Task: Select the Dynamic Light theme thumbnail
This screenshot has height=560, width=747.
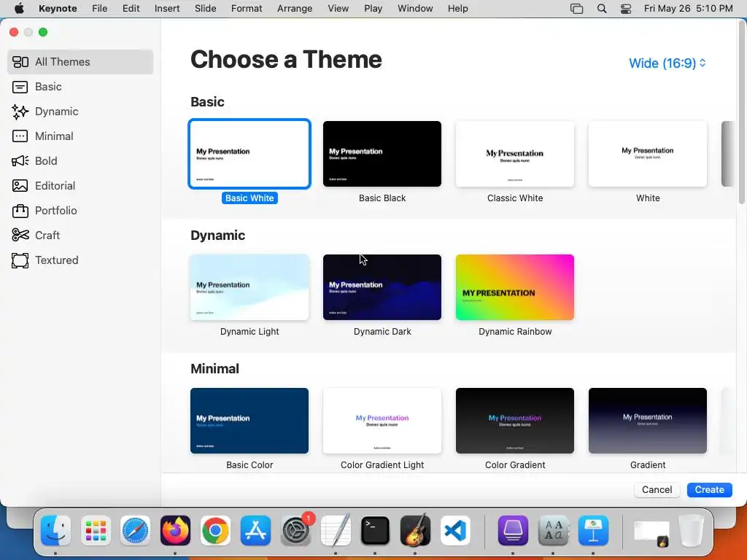Action: [x=249, y=287]
